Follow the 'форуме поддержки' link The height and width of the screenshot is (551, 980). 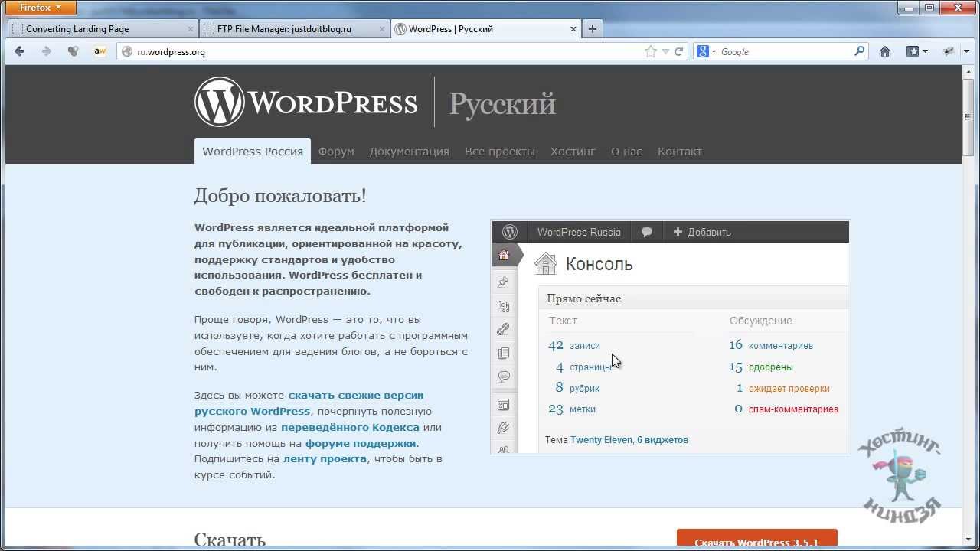(x=361, y=443)
